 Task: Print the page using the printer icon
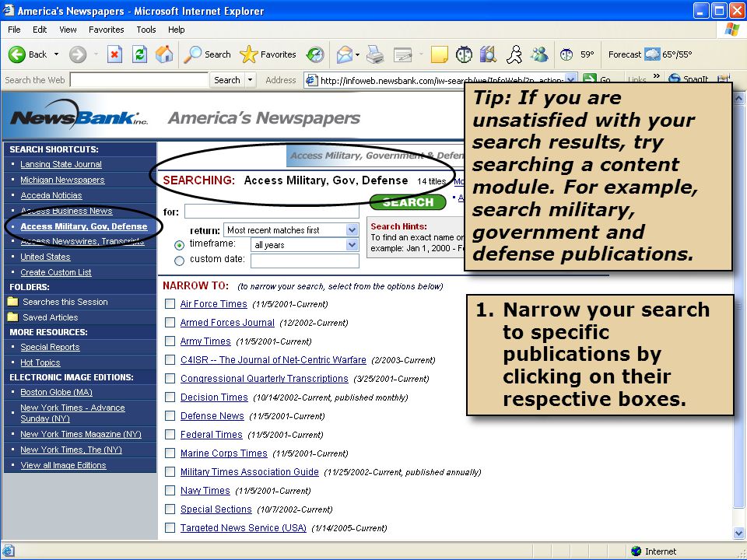(x=375, y=54)
